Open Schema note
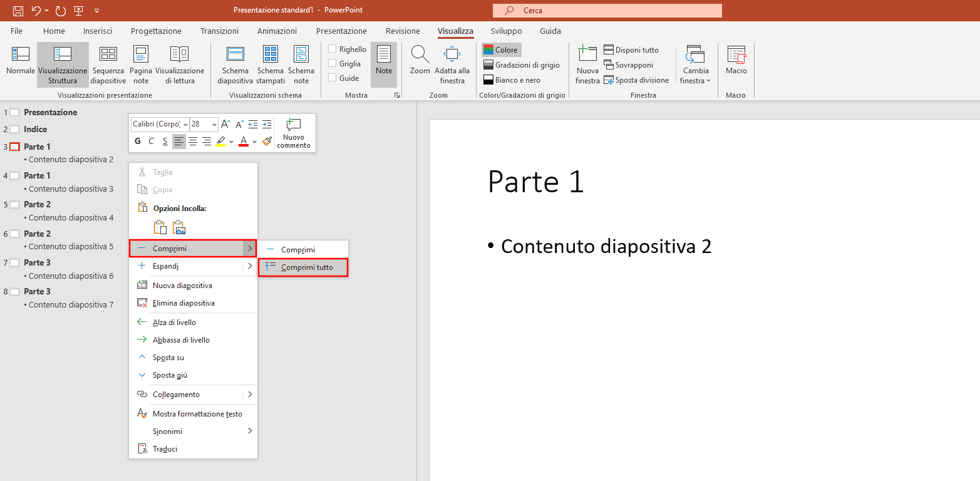 (301, 65)
